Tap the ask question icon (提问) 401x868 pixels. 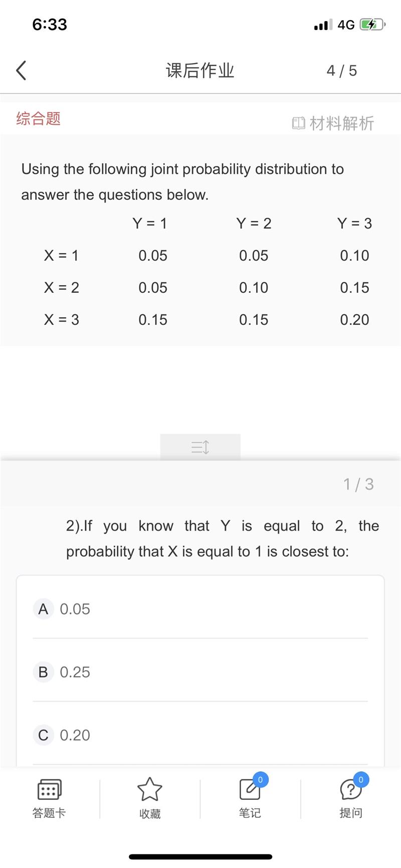tap(350, 789)
